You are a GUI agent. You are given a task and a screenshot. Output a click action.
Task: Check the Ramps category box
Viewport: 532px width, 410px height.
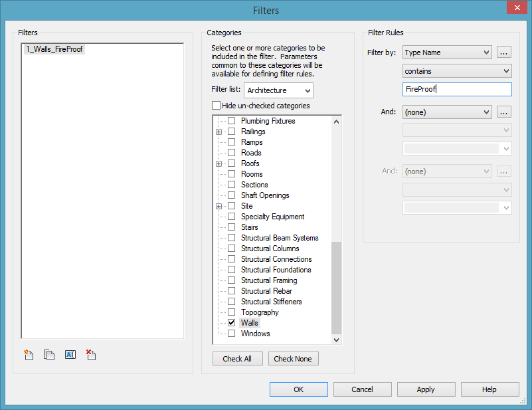(x=231, y=142)
